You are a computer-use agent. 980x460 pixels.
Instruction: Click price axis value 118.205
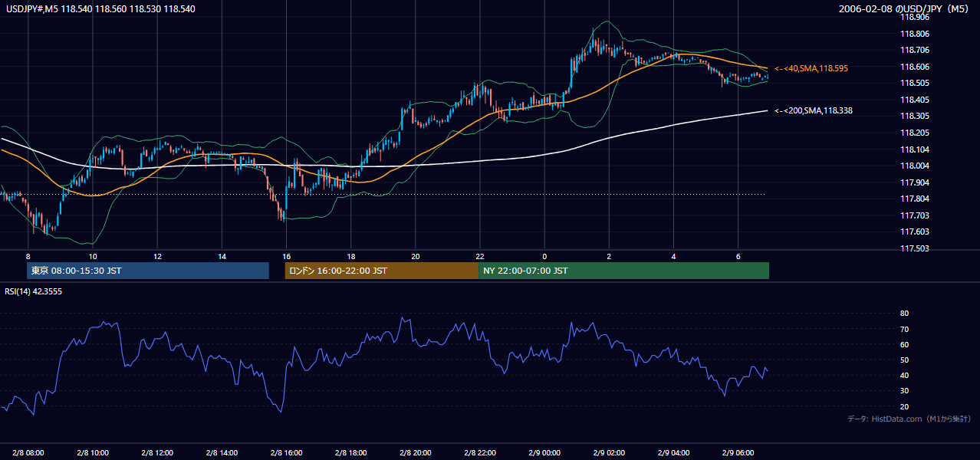point(914,133)
